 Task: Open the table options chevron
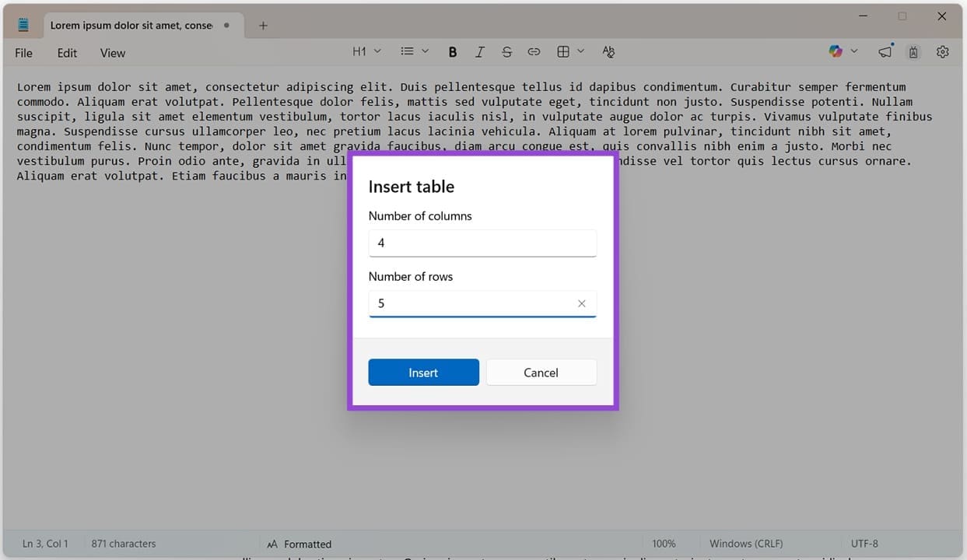point(580,51)
